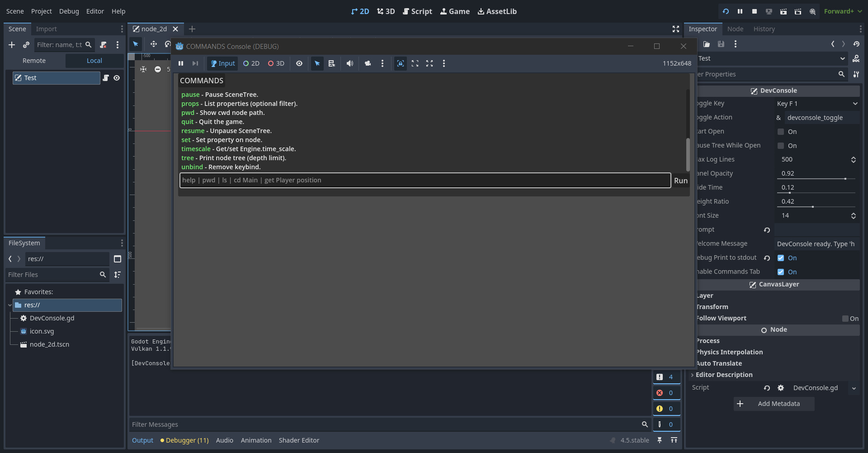Screen dimensions: 868x453
Task: Select Input mode in game toolbar
Action: point(223,63)
